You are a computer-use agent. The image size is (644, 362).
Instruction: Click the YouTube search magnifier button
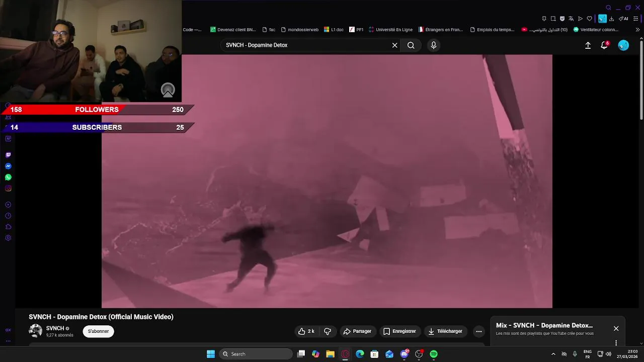pos(411,45)
